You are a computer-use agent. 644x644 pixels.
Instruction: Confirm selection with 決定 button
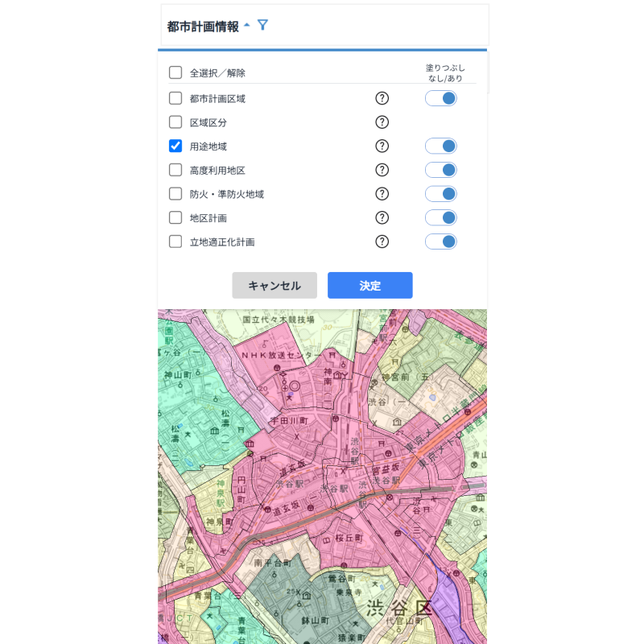[x=369, y=286]
